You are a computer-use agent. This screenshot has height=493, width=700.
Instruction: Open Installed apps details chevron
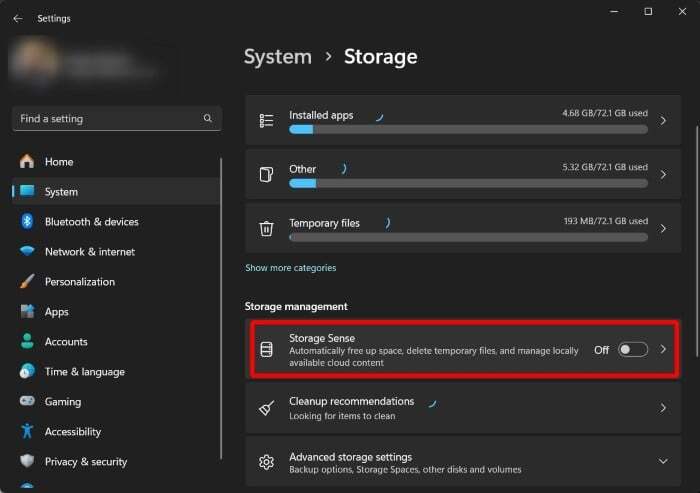point(663,121)
